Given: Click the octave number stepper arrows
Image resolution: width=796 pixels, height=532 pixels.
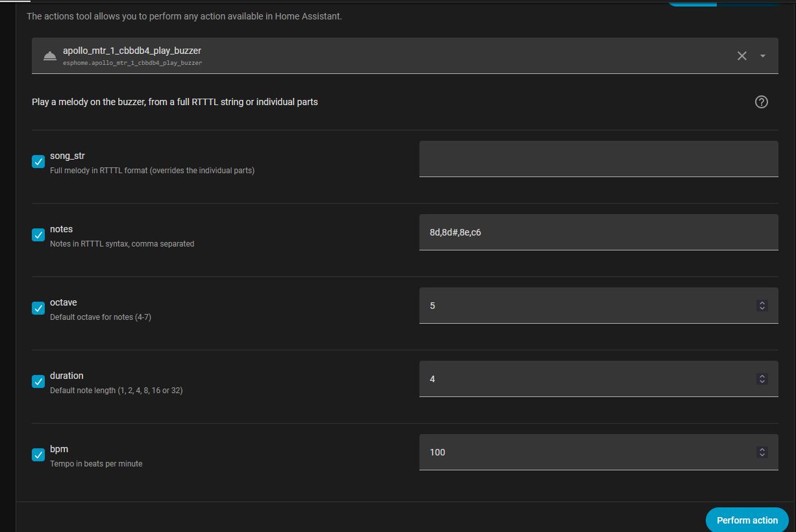Looking at the screenshot, I should [x=762, y=306].
